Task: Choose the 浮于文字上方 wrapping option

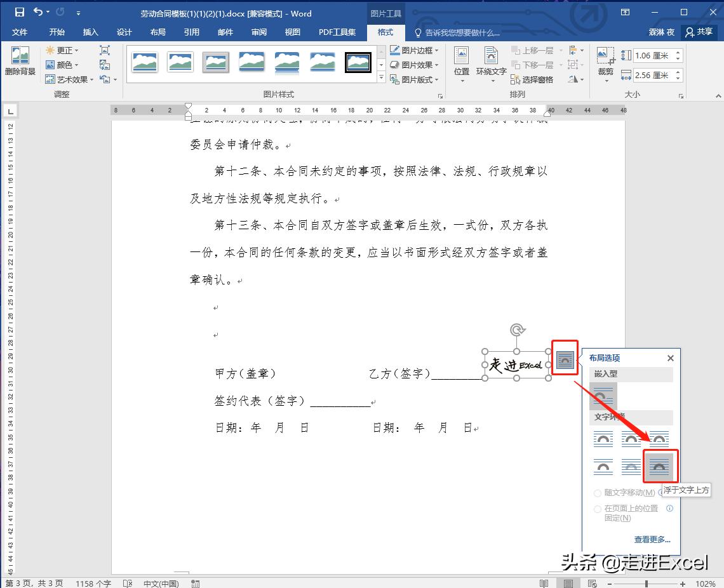Action: coord(660,466)
